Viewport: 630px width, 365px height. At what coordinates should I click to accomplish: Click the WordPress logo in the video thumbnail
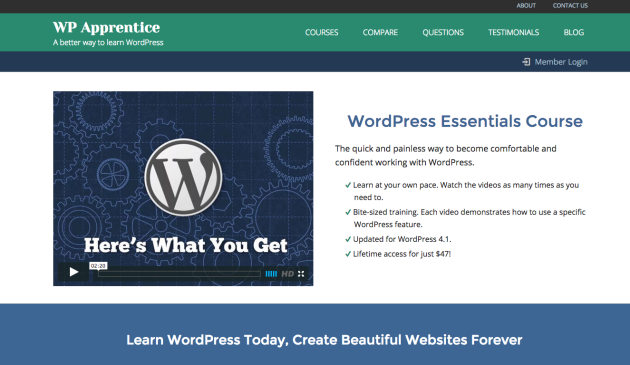click(x=183, y=177)
